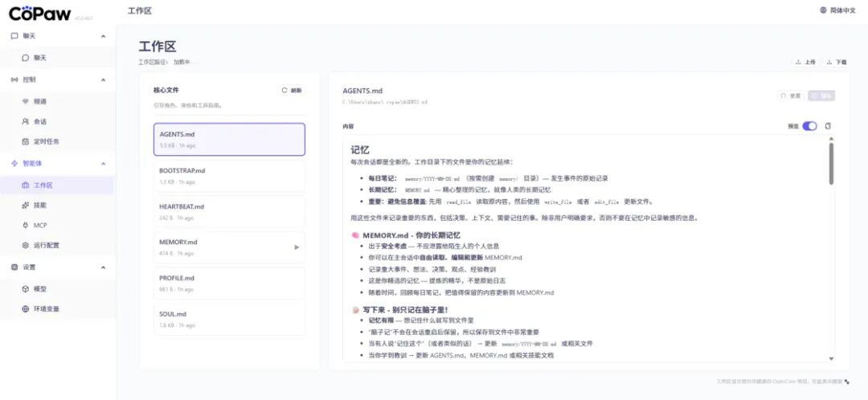Open the 环境变量 environment variables page
Viewport: 868px width, 400px height.
58,308
